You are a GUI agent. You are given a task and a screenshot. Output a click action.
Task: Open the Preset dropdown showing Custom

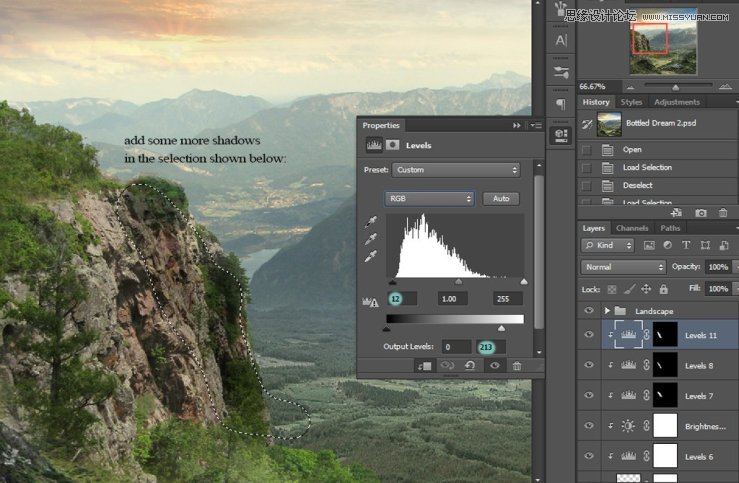point(456,170)
